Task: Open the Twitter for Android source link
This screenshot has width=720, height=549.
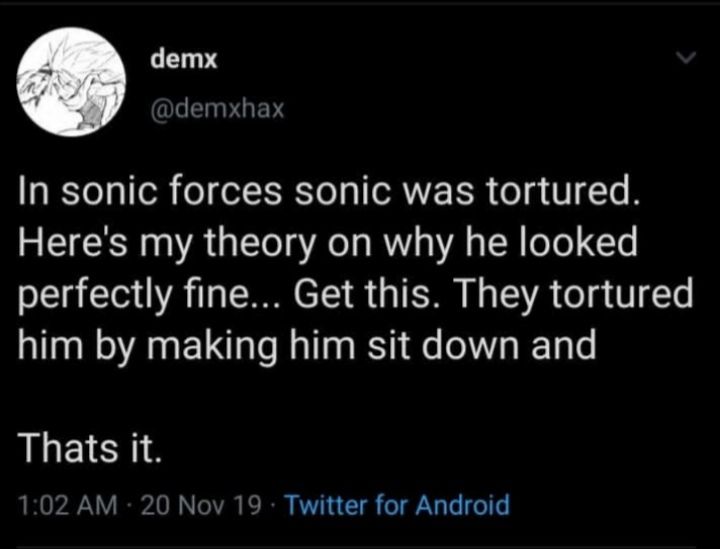Action: pyautogui.click(x=398, y=504)
